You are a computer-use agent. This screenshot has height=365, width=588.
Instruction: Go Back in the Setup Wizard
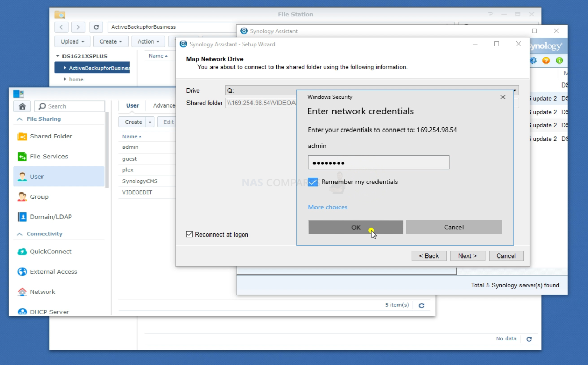pyautogui.click(x=429, y=256)
